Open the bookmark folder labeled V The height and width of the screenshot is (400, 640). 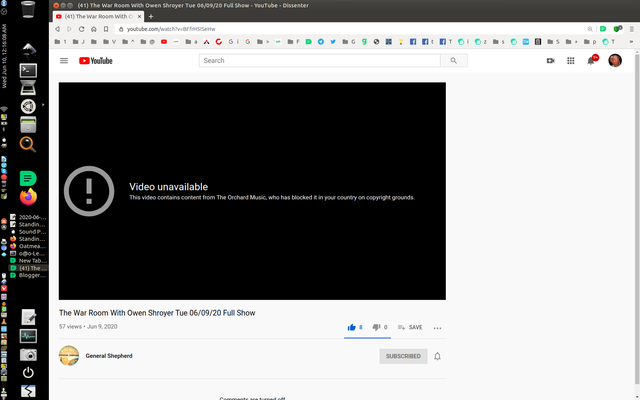coord(109,42)
